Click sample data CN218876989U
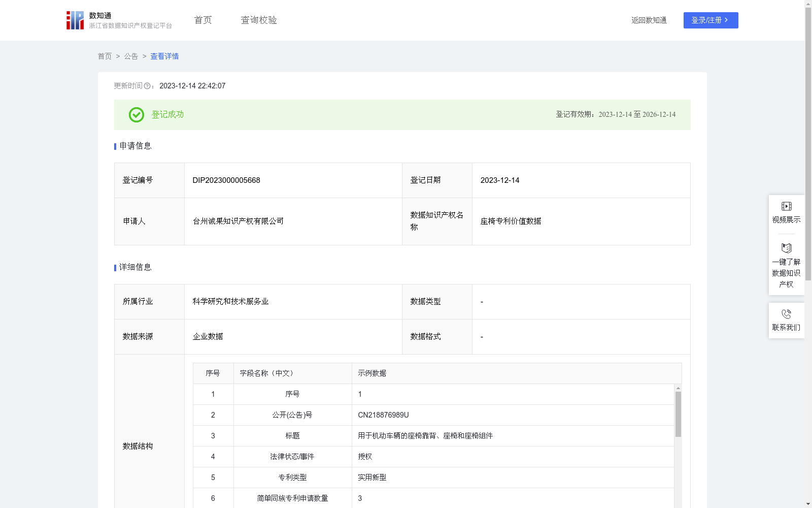 coord(383,415)
